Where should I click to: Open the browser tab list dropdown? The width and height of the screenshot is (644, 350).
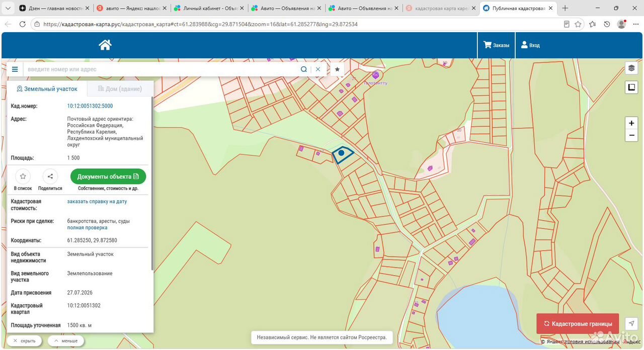8,9
